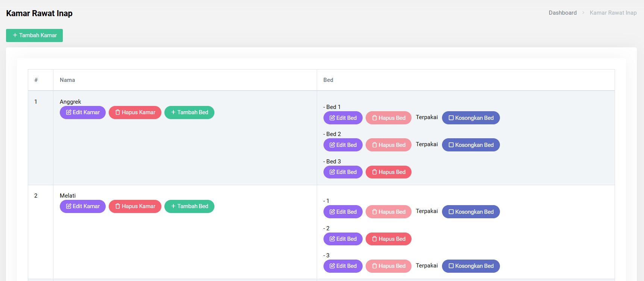This screenshot has width=644, height=281.
Task: Edit Bed 3 in Anggrek
Action: [x=343, y=172]
